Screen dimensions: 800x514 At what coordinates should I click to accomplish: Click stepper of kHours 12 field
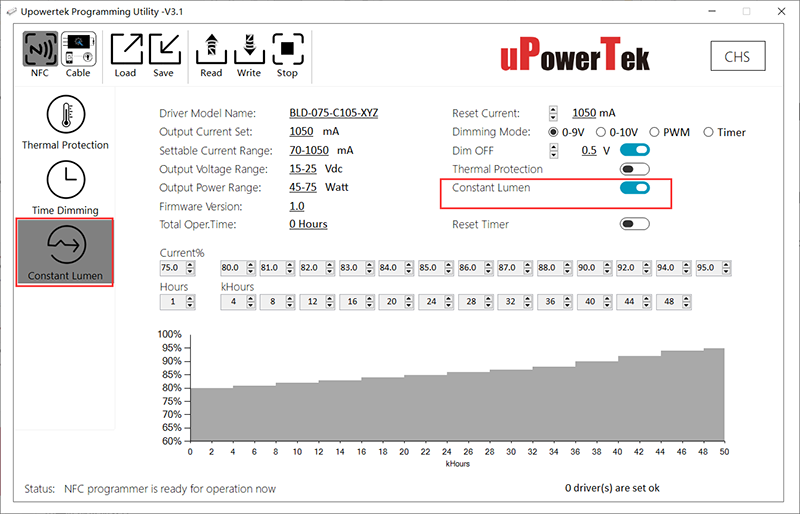pyautogui.click(x=330, y=302)
